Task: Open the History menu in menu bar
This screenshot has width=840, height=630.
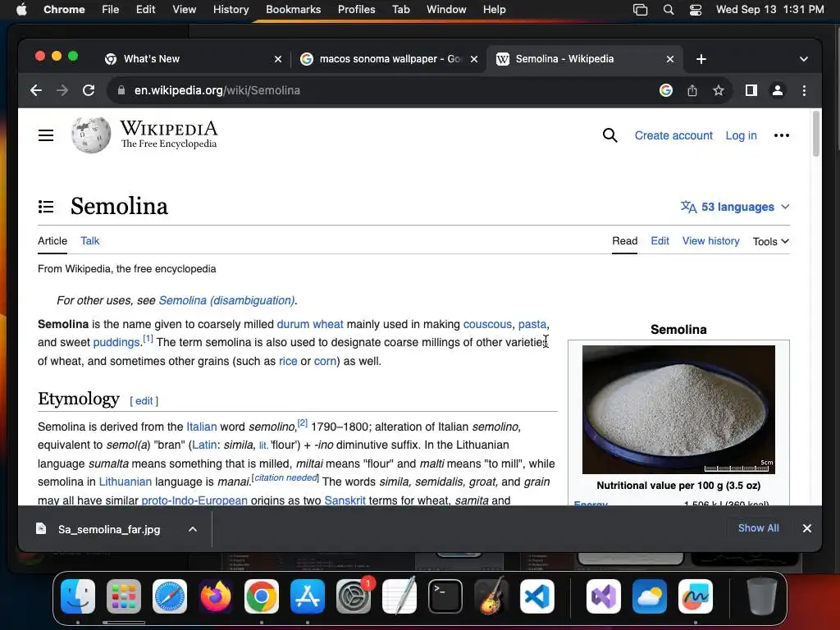Action: [x=231, y=10]
